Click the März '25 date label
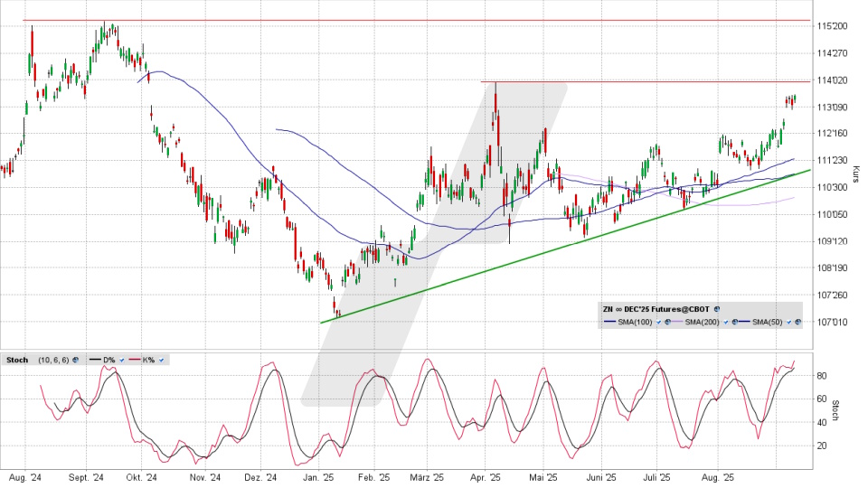The height and width of the screenshot is (488, 868). [427, 478]
